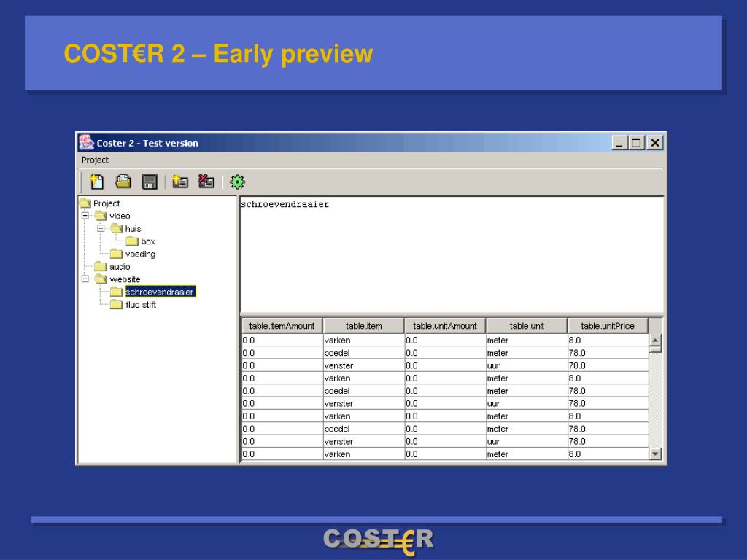
Task: Click the table.unit column header
Action: (x=527, y=326)
